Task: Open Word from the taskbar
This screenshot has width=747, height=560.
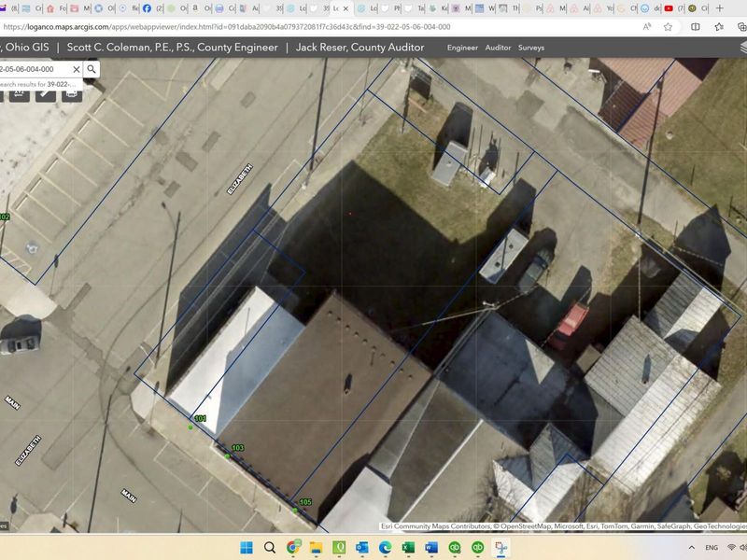Action: coord(431,548)
